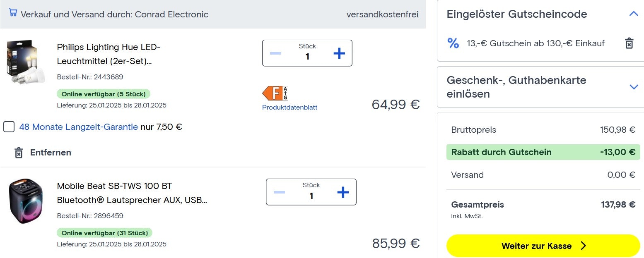Enable the 48 Monate Langzeit-Garantie checkbox

pos(9,127)
